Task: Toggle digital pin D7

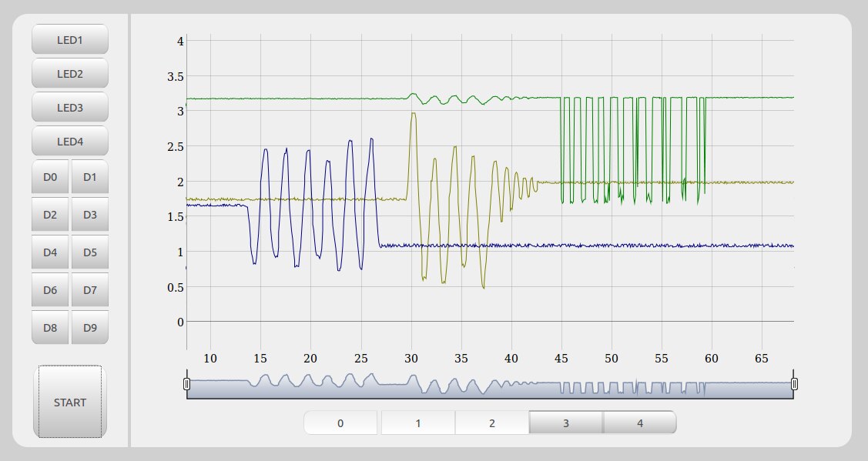Action: click(89, 289)
